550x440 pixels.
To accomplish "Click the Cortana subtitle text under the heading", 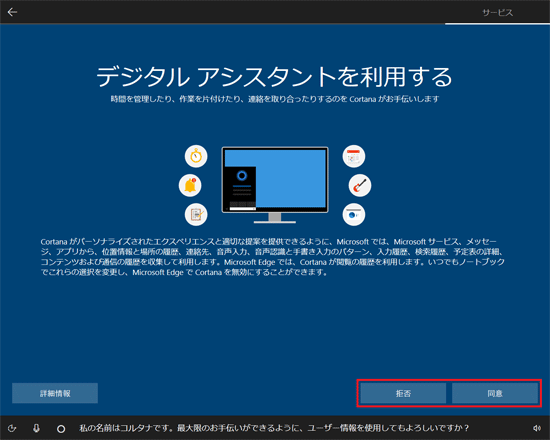I will pyautogui.click(x=275, y=99).
